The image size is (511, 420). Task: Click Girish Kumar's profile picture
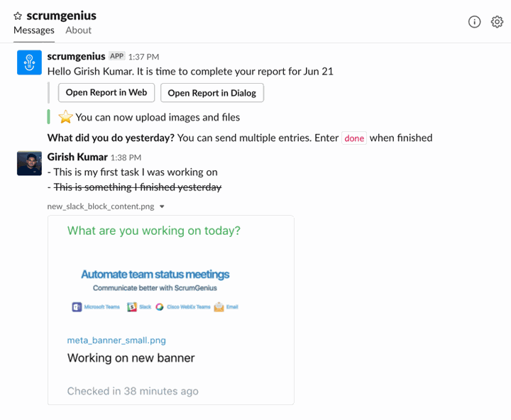[x=29, y=163]
